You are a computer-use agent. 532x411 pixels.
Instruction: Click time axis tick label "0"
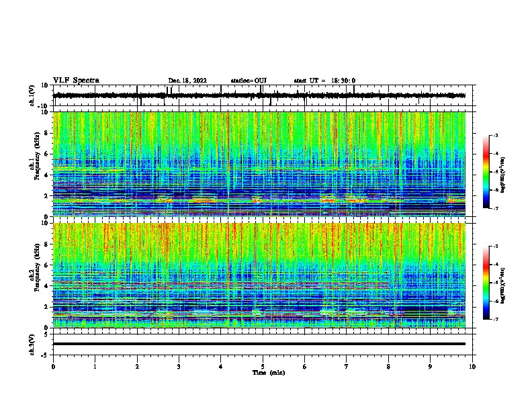point(53,367)
